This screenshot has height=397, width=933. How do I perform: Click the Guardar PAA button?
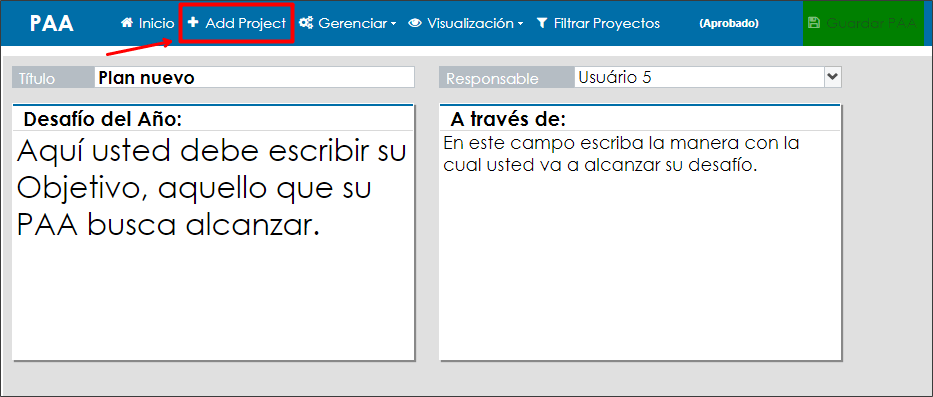[862, 23]
